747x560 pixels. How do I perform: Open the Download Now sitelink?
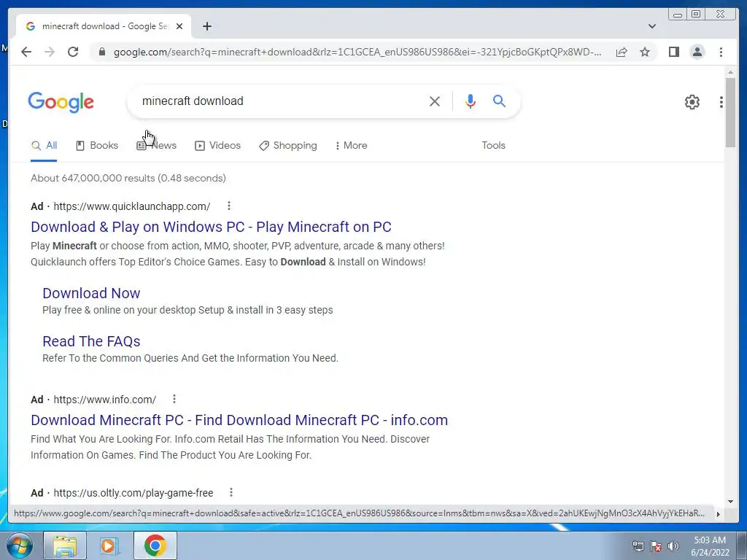click(x=91, y=293)
